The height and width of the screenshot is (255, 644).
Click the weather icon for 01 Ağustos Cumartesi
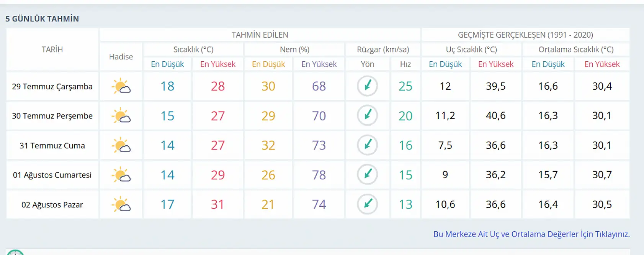[x=121, y=175]
